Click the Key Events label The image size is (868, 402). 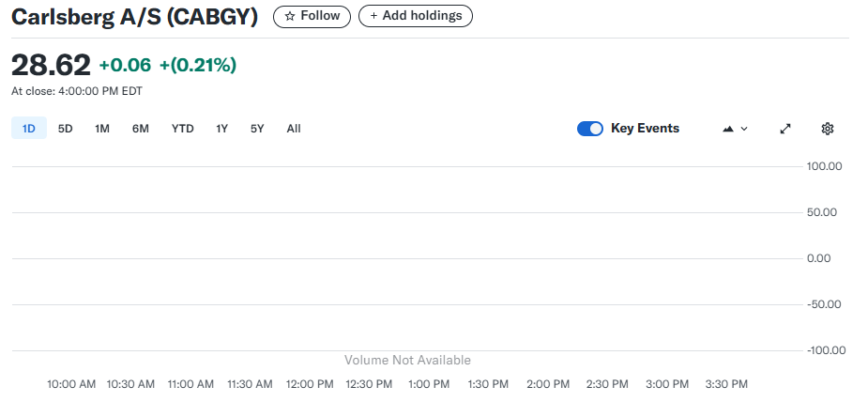click(645, 129)
